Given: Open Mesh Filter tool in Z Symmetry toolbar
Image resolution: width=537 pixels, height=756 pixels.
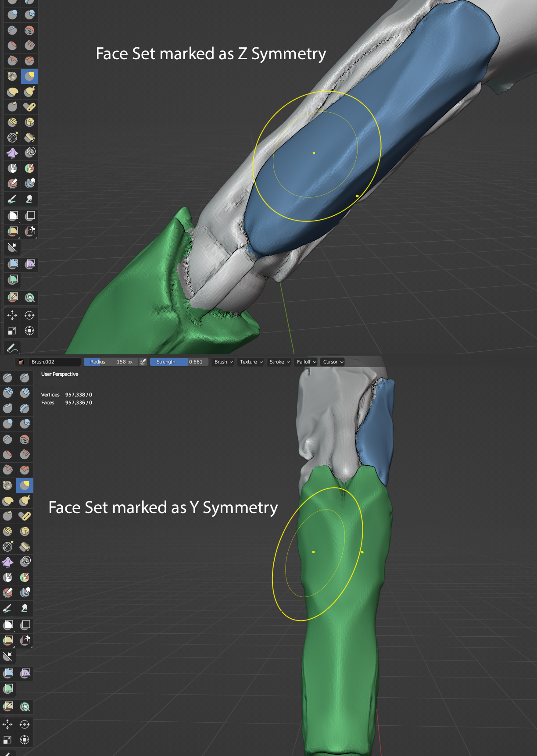Looking at the screenshot, I should (12, 264).
